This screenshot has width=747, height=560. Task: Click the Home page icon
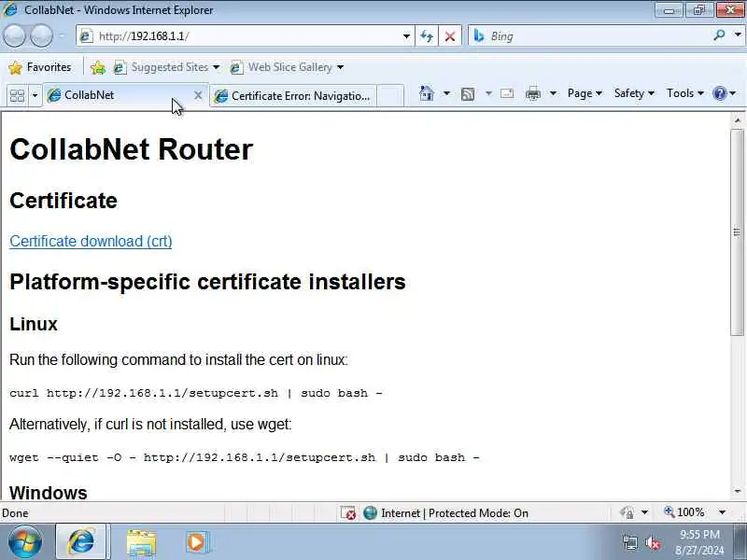[427, 93]
